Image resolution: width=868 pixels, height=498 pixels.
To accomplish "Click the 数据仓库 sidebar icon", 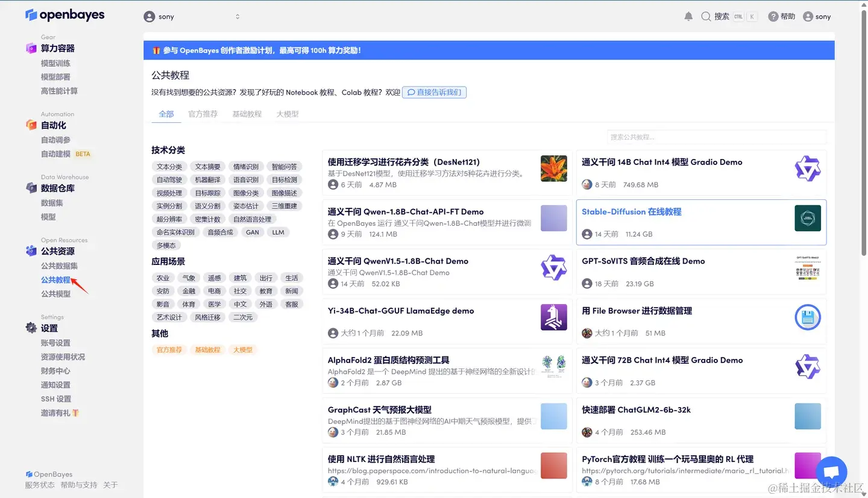I will point(31,188).
